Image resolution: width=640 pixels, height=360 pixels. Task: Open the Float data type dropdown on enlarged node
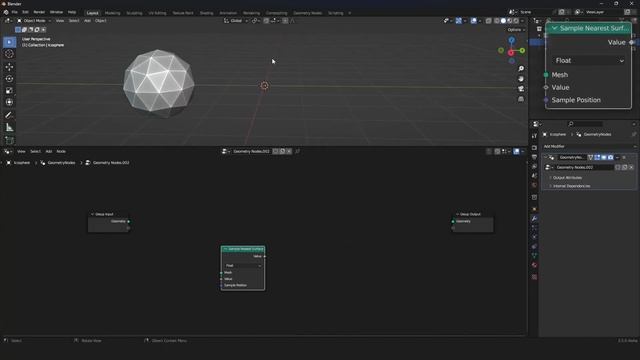coord(589,60)
